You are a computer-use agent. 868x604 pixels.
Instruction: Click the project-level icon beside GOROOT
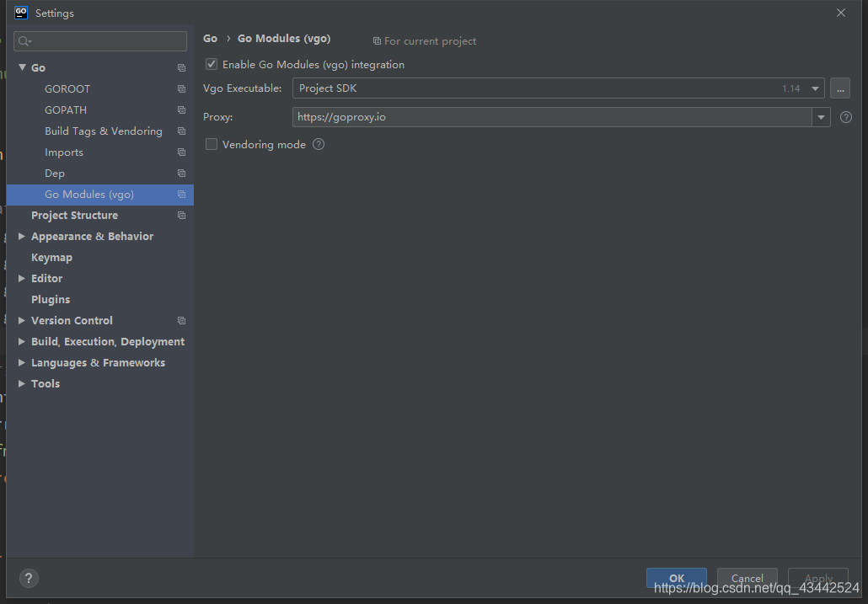coord(181,88)
